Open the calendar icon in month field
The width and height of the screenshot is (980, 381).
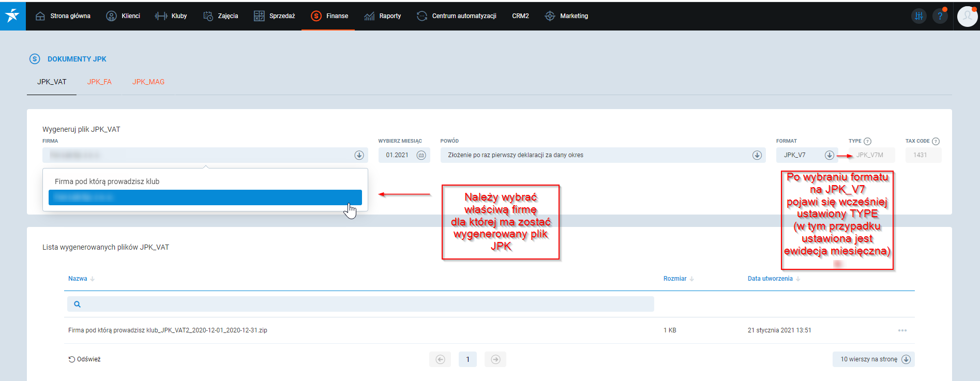(x=421, y=155)
